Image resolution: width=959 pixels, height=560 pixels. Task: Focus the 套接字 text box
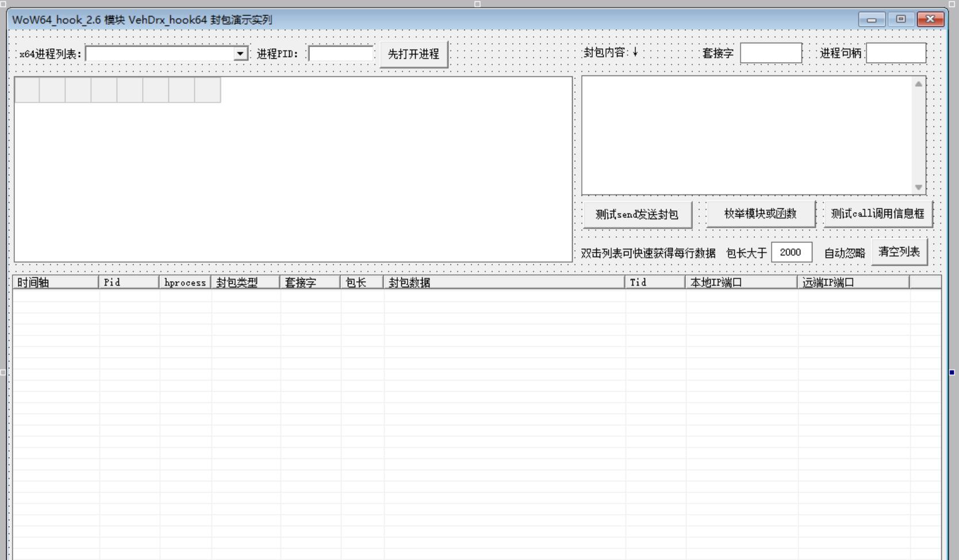[x=770, y=53]
